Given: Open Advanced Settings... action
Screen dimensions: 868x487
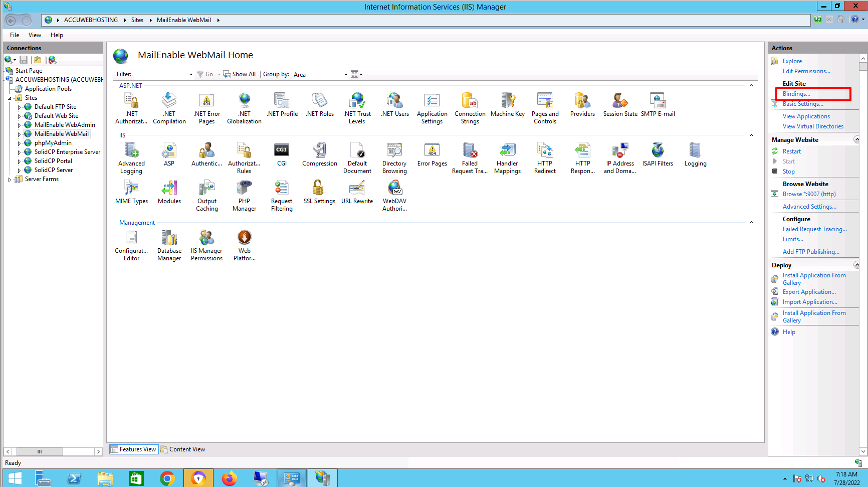Looking at the screenshot, I should click(809, 207).
